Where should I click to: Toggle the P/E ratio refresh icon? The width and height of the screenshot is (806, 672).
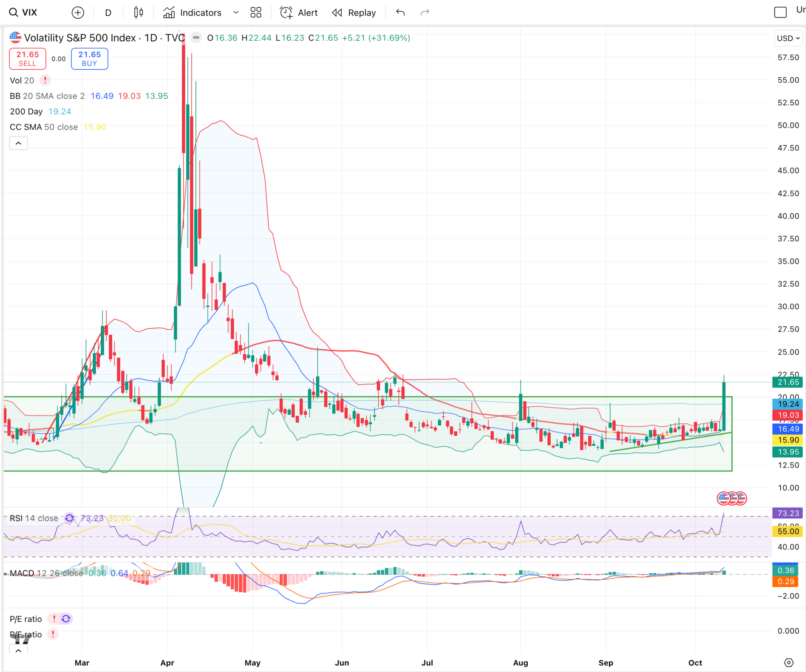(66, 619)
